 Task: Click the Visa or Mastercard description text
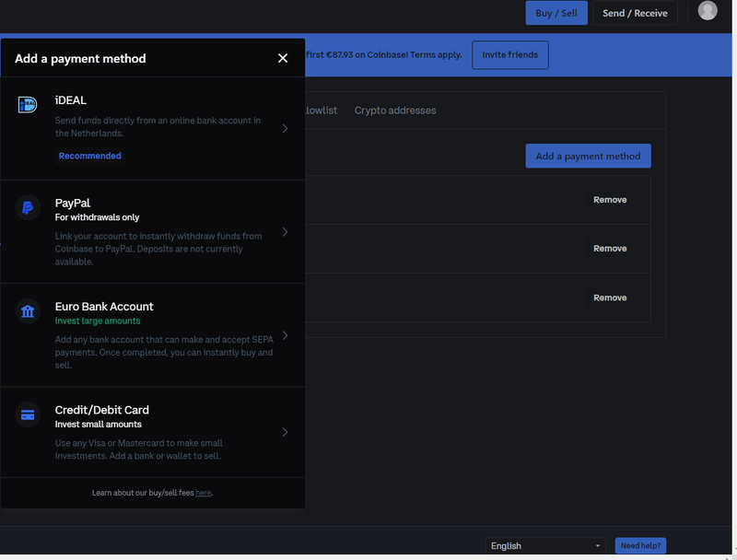139,449
